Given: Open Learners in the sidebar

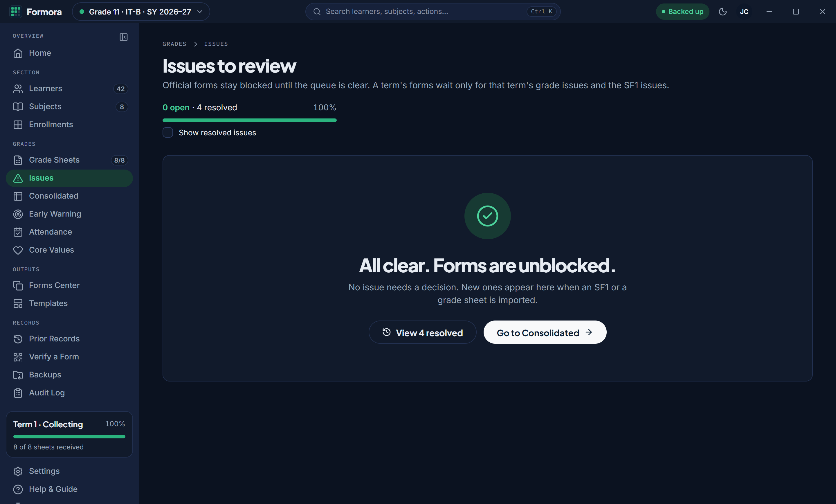Looking at the screenshot, I should (69, 89).
